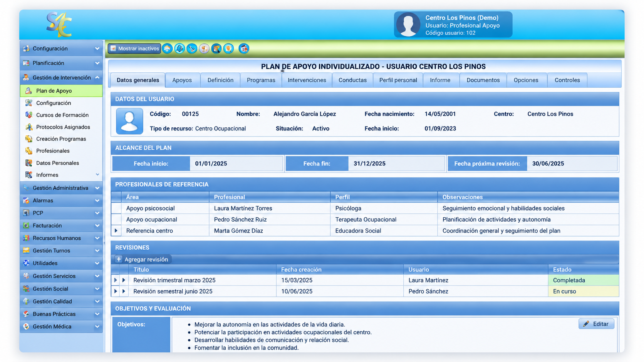
Task: Click first round icon right of Mostrar inactivos
Action: pyautogui.click(x=167, y=48)
